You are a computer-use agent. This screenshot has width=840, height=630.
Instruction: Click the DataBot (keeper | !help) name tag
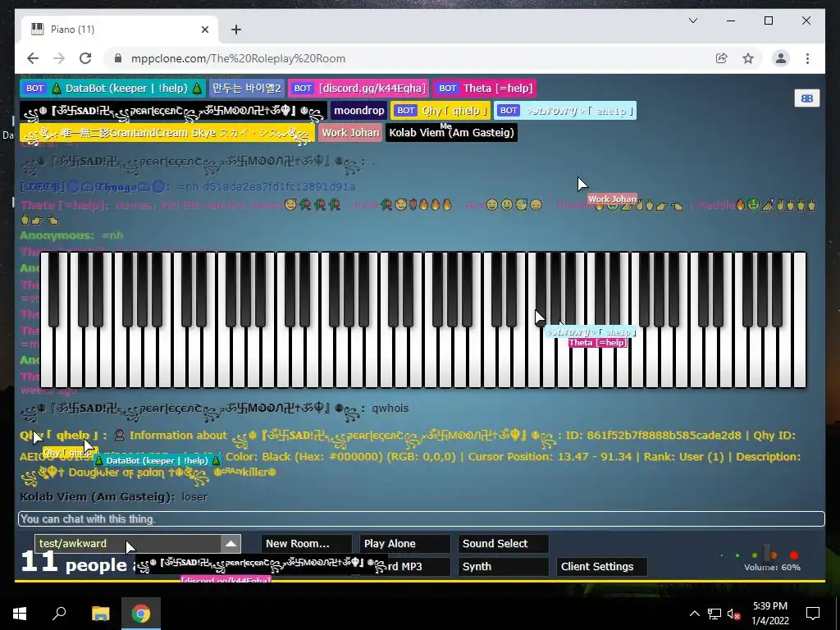(x=112, y=89)
